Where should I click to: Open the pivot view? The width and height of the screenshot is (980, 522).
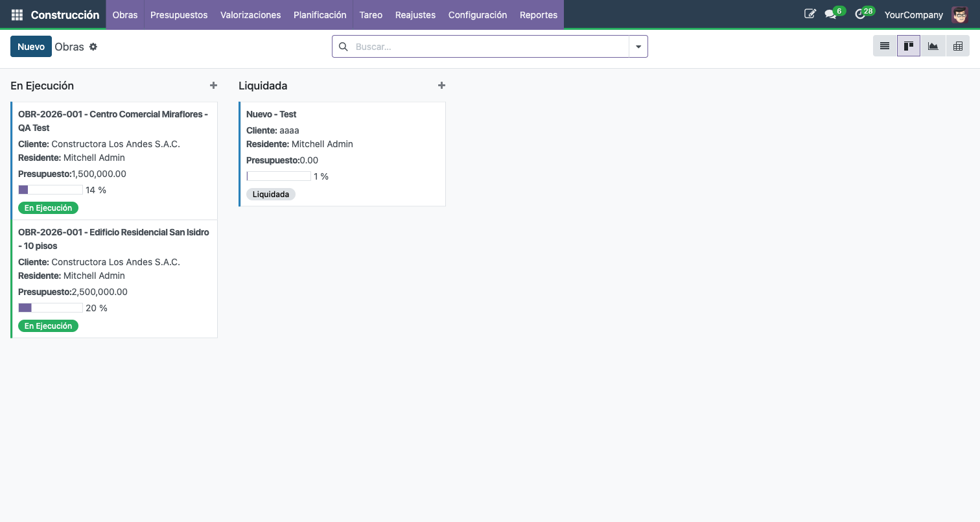coord(958,45)
